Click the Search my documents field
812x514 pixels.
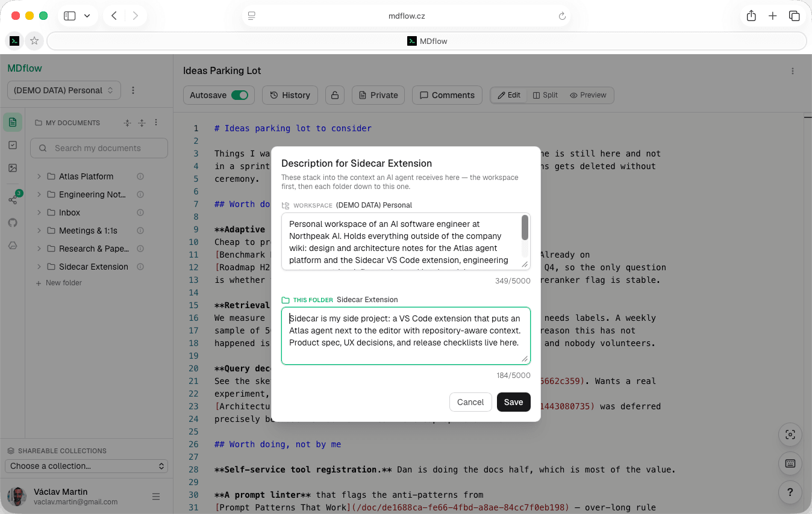point(99,148)
